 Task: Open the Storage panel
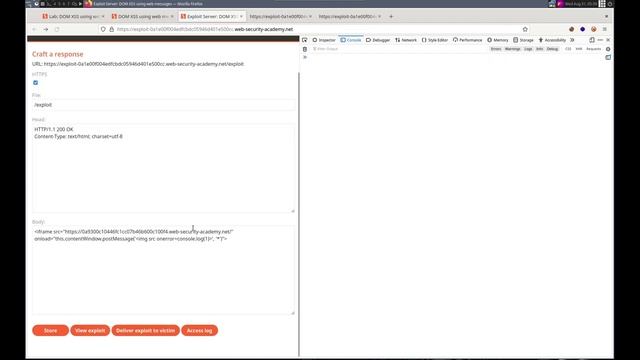[x=523, y=40]
